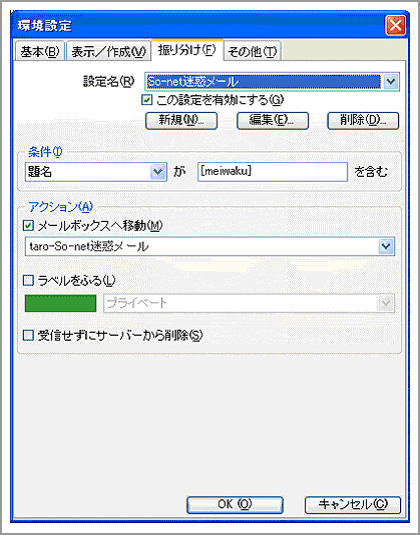Screen dimensions: 420x535
Task: Toggle the この設定を有効にする checkbox
Action: pyautogui.click(x=146, y=100)
